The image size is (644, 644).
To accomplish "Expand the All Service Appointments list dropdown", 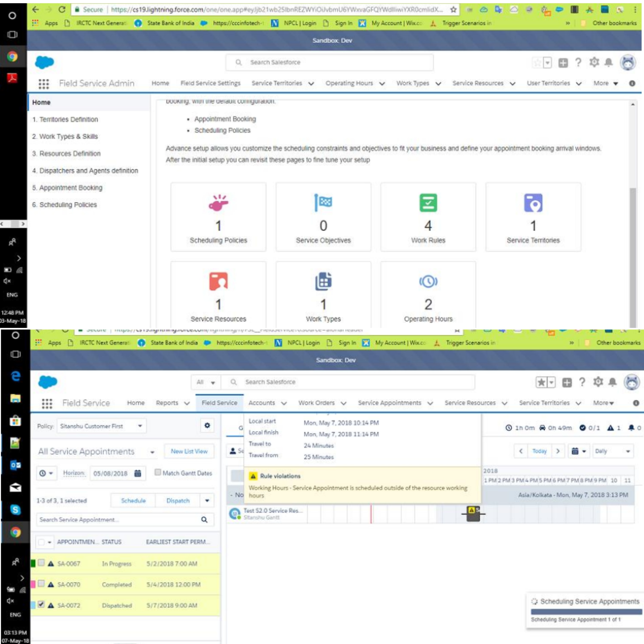I will pyautogui.click(x=152, y=452).
